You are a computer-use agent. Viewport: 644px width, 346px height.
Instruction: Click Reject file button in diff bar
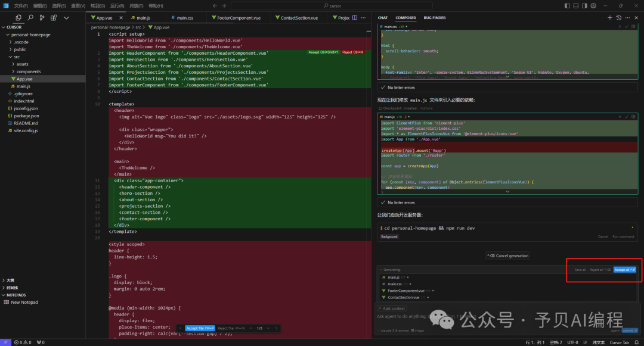pyautogui.click(x=231, y=328)
